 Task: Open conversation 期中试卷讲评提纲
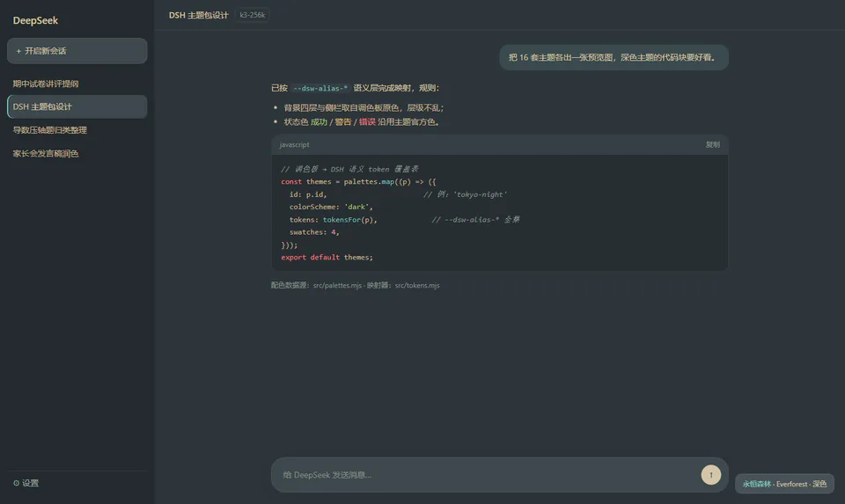pos(77,84)
